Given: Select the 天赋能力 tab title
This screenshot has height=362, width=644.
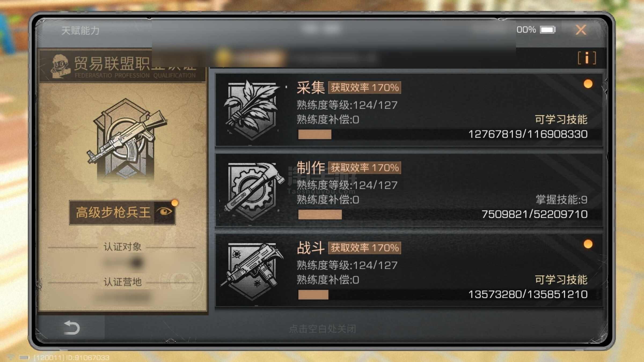Looking at the screenshot, I should (x=80, y=30).
